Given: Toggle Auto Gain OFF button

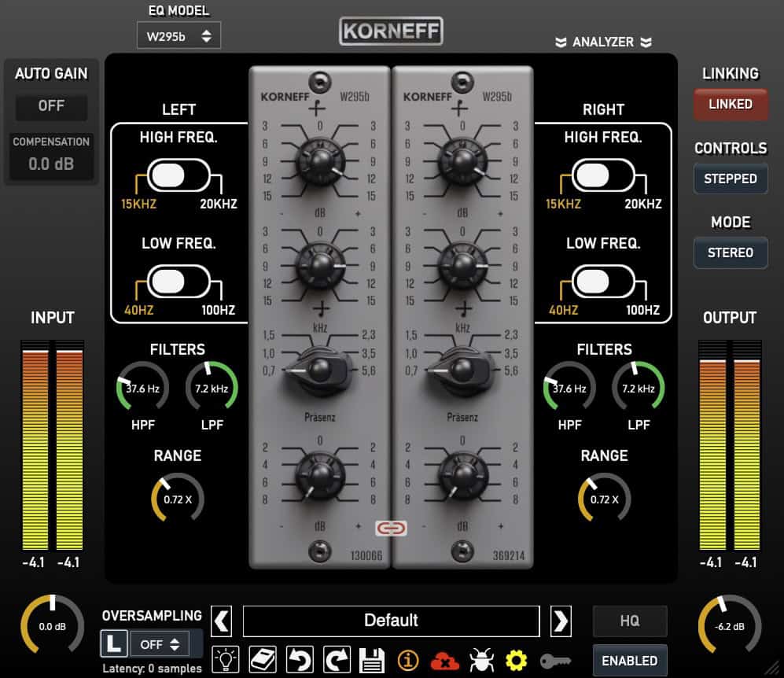Looking at the screenshot, I should pos(51,106).
